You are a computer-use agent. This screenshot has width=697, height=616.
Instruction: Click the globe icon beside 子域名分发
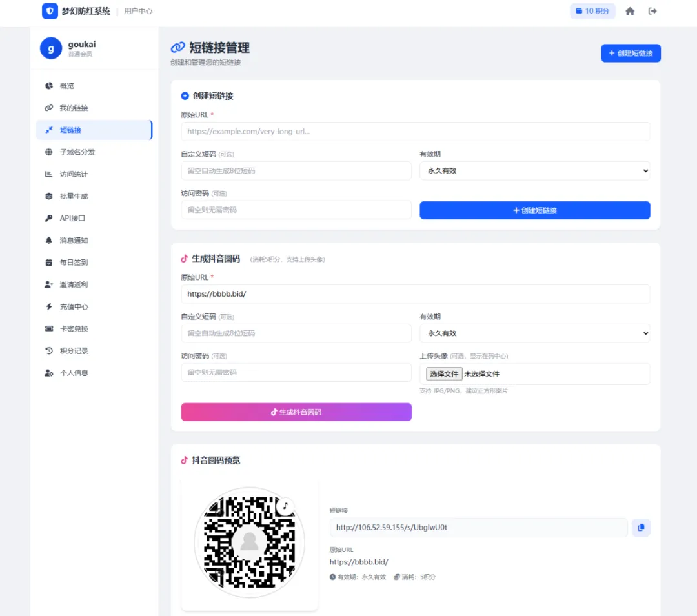[x=49, y=152]
